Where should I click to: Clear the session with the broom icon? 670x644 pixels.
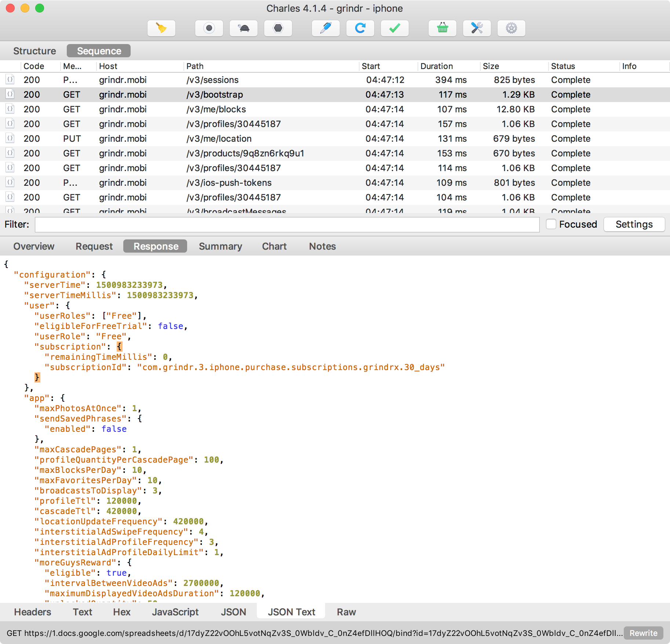point(161,28)
